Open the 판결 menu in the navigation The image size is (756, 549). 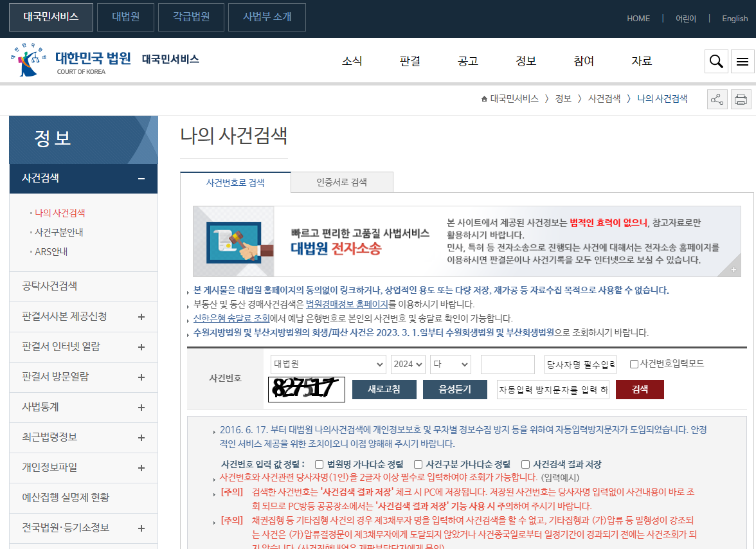point(410,61)
